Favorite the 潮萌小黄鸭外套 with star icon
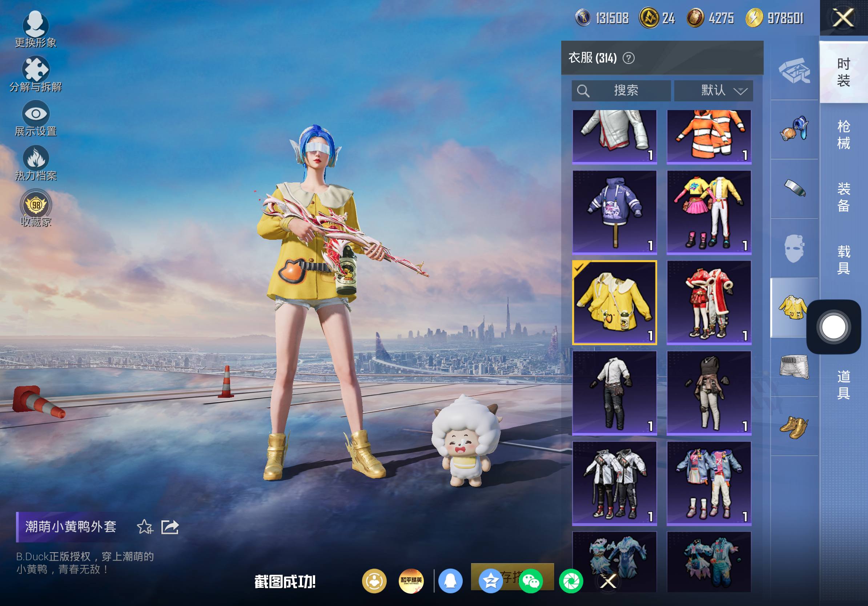868x606 pixels. coord(144,527)
